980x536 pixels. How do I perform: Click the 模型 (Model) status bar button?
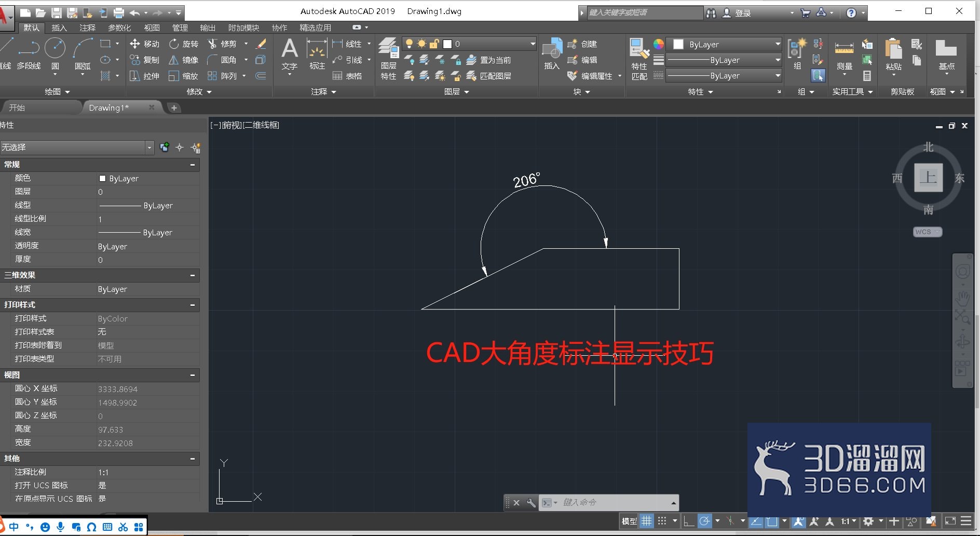tap(629, 521)
